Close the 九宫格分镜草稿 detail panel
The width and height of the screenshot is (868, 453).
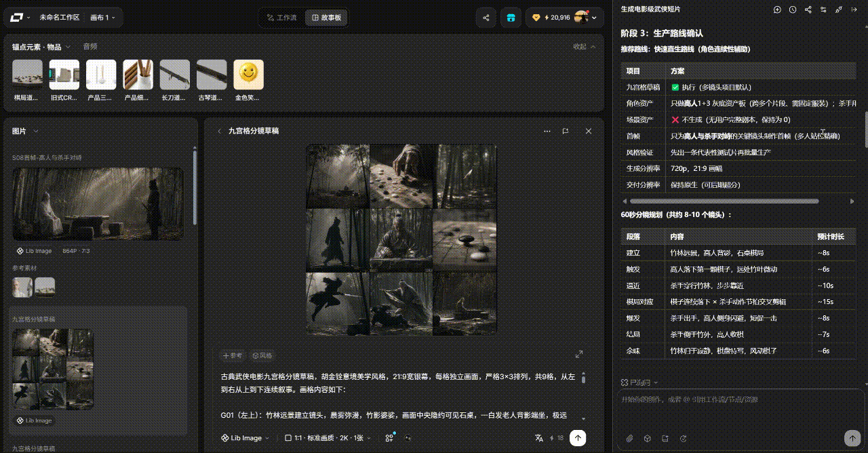pyautogui.click(x=589, y=131)
